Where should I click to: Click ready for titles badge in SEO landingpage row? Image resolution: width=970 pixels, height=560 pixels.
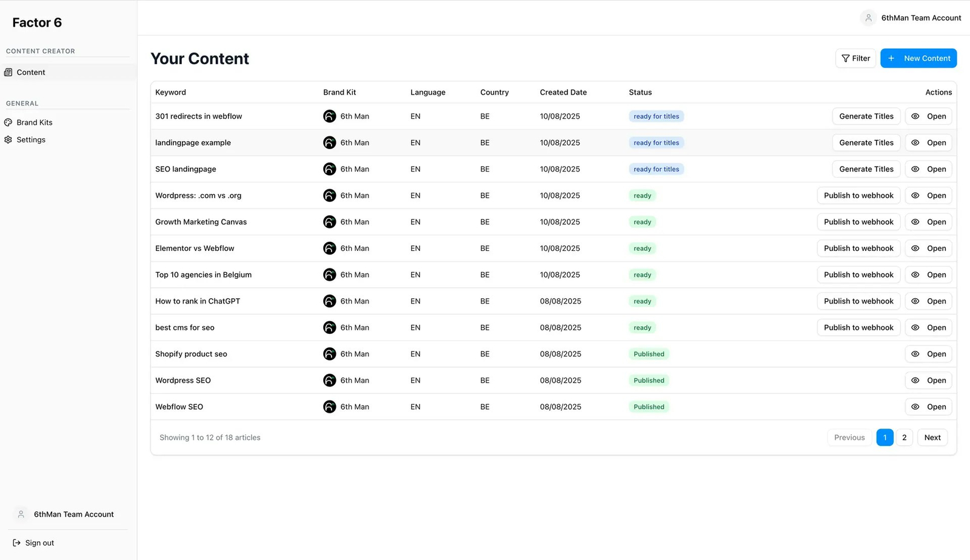tap(656, 169)
